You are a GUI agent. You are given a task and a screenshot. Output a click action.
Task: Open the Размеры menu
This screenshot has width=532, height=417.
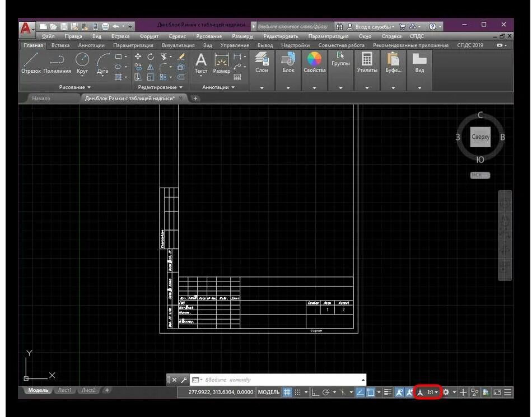coord(242,36)
